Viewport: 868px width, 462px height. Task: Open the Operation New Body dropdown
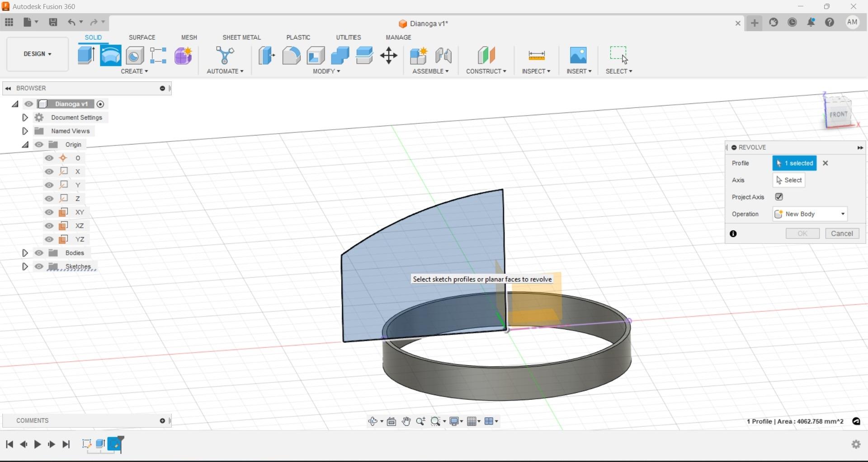pyautogui.click(x=810, y=214)
